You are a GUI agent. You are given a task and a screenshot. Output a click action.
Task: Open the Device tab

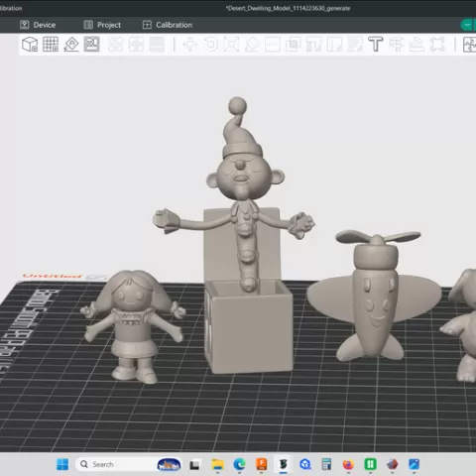(38, 25)
